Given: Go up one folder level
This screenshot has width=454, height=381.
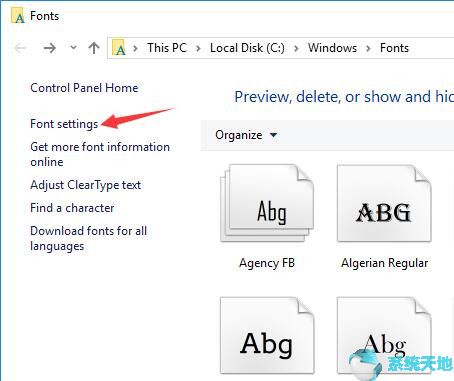Looking at the screenshot, I should [x=94, y=48].
